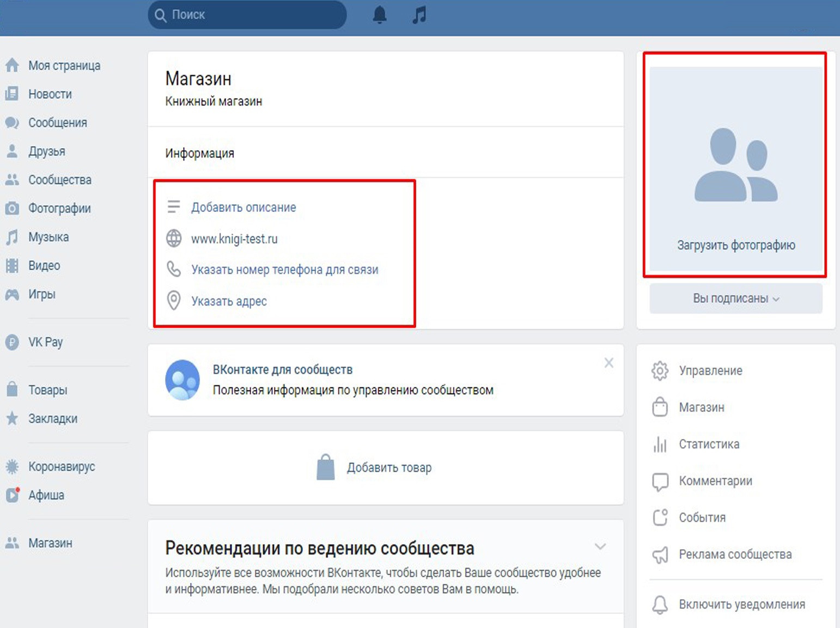Open the music note icon in header
840x628 pixels.
pyautogui.click(x=419, y=15)
